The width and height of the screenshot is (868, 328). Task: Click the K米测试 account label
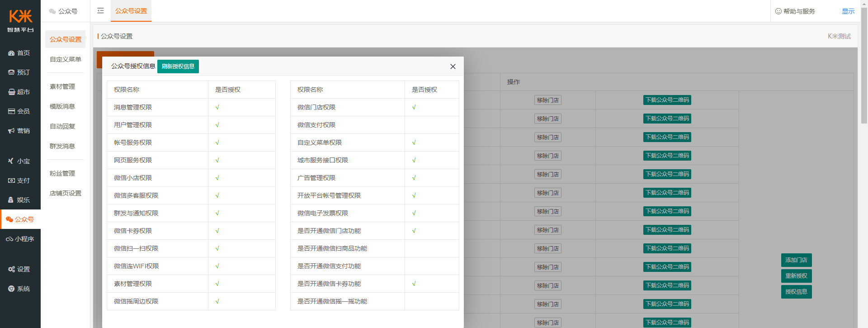pos(839,36)
